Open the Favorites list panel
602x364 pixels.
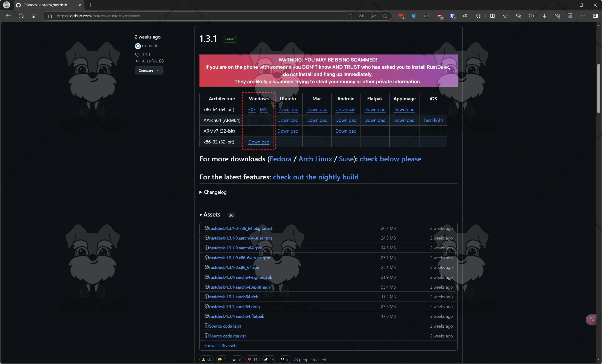coord(506,16)
